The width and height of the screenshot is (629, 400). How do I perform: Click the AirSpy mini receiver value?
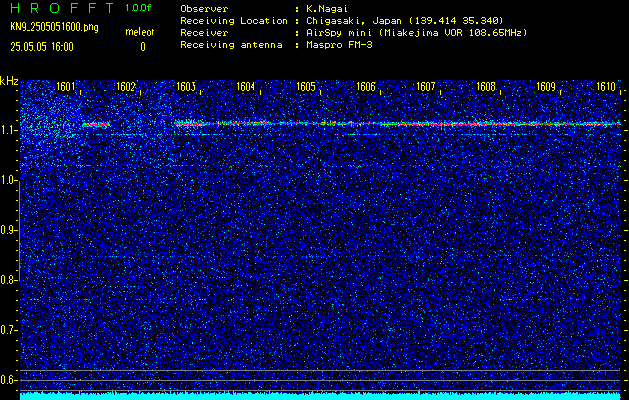pyautogui.click(x=416, y=33)
